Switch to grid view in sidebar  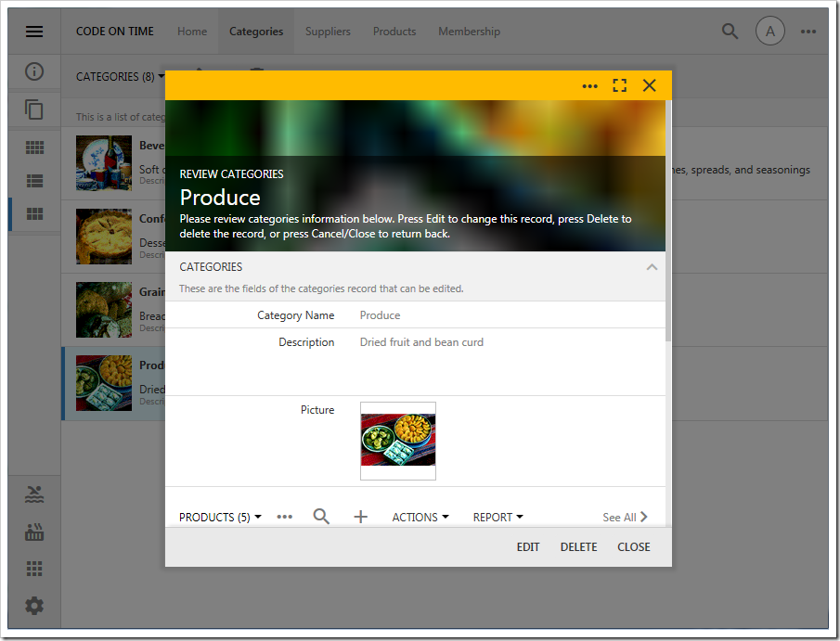point(34,147)
